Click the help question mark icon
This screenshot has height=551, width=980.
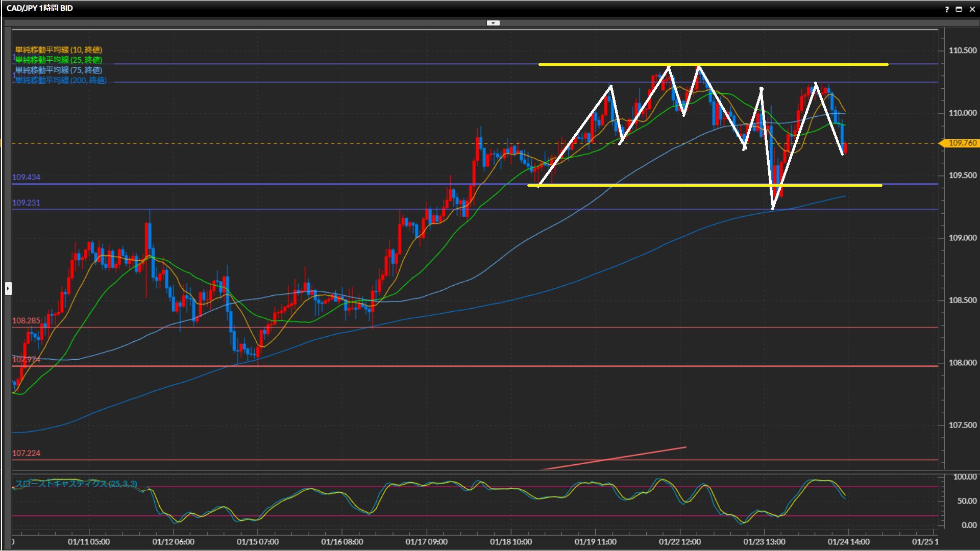tap(947, 9)
